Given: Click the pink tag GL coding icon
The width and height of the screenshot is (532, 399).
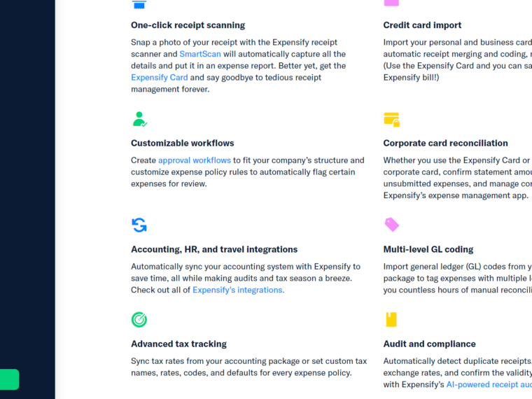Looking at the screenshot, I should [391, 225].
